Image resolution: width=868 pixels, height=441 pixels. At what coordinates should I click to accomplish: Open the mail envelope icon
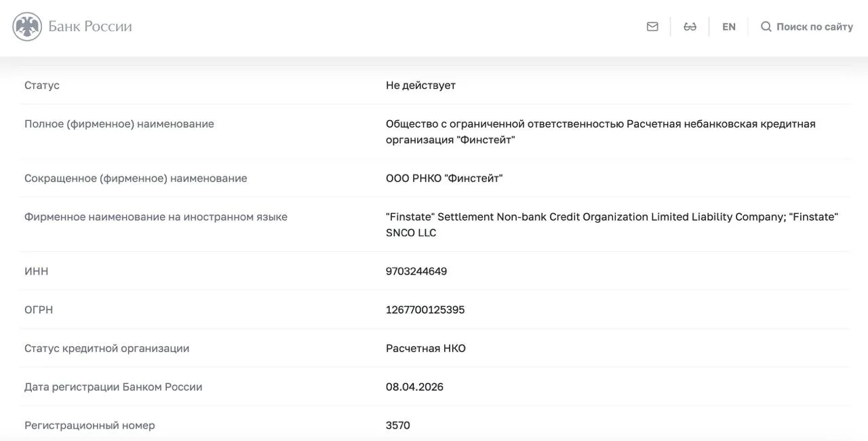pyautogui.click(x=652, y=26)
